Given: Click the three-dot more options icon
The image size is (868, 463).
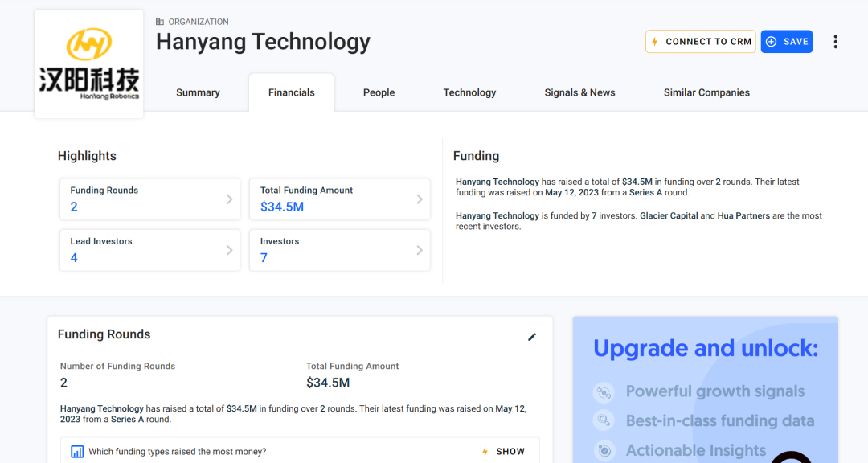Looking at the screenshot, I should pyautogui.click(x=835, y=42).
